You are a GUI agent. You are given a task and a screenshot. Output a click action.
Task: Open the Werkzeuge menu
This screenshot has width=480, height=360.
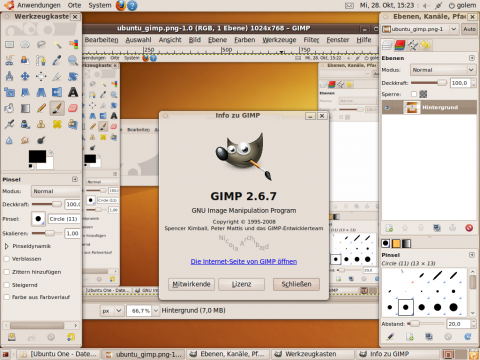tap(279, 40)
